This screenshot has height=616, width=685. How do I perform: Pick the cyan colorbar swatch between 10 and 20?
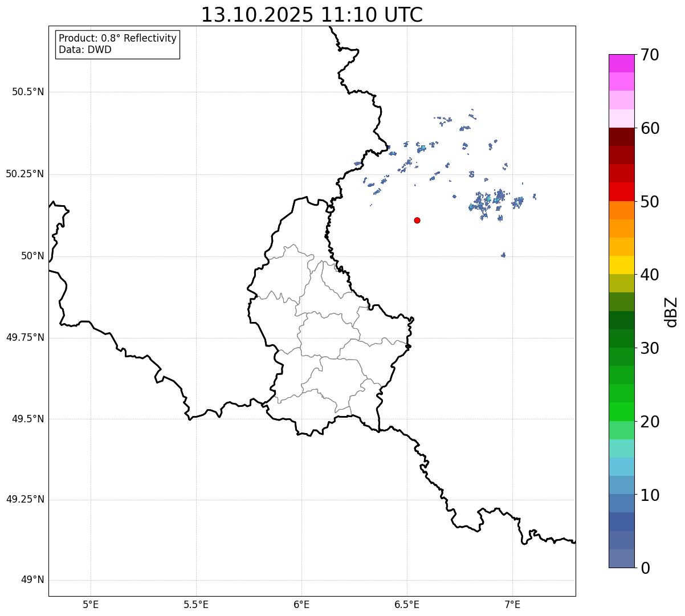click(621, 467)
